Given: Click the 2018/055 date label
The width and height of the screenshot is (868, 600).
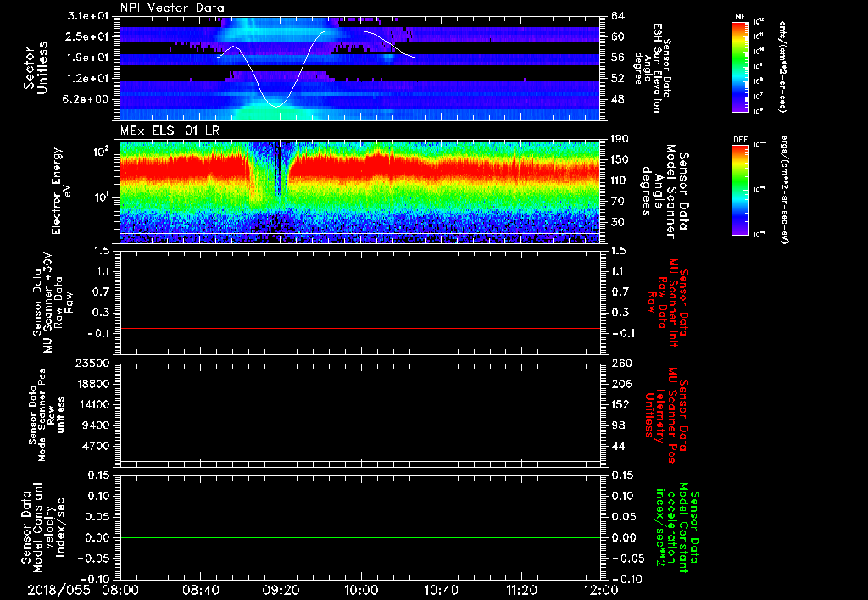Looking at the screenshot, I should [58, 590].
